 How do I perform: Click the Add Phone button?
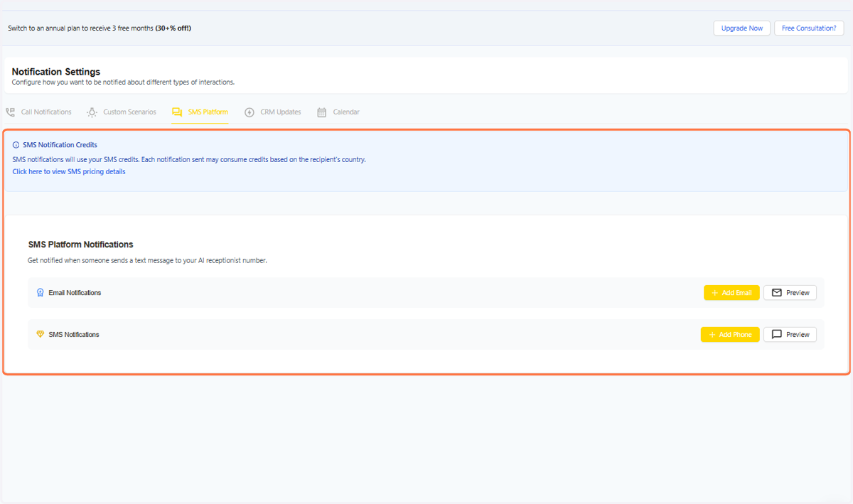coord(730,335)
